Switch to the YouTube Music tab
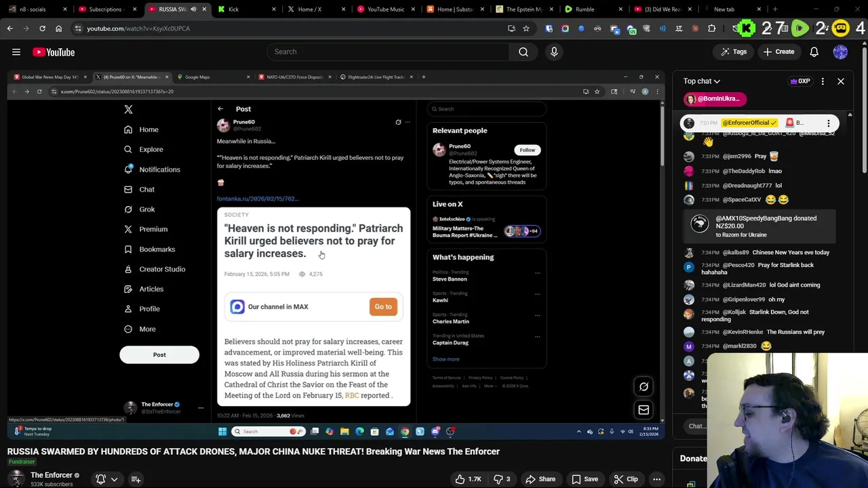 [x=385, y=9]
